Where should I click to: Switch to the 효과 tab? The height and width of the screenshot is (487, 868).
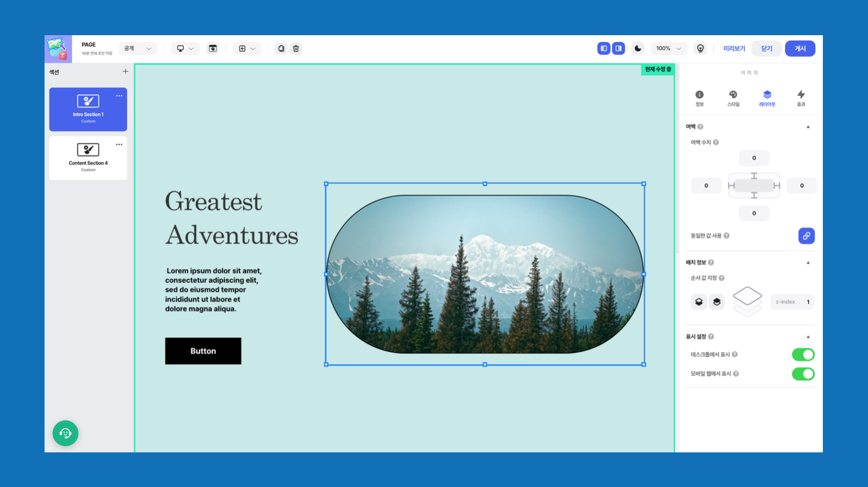pyautogui.click(x=801, y=98)
